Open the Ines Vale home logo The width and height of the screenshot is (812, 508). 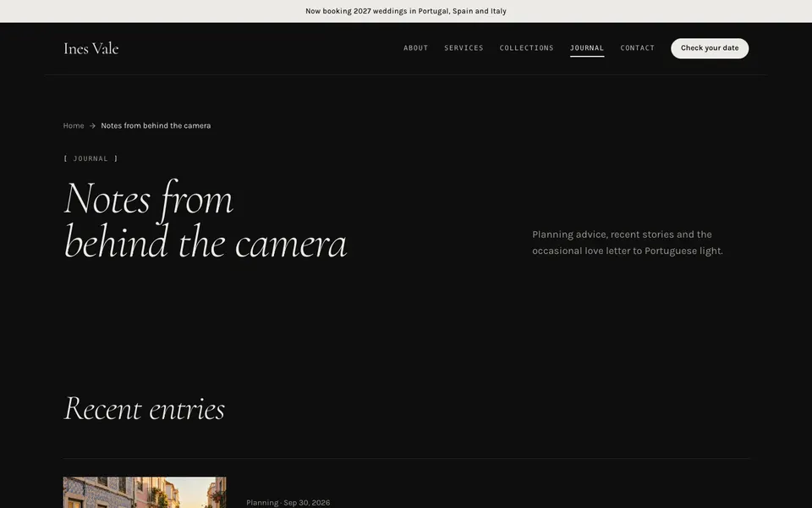tap(91, 48)
